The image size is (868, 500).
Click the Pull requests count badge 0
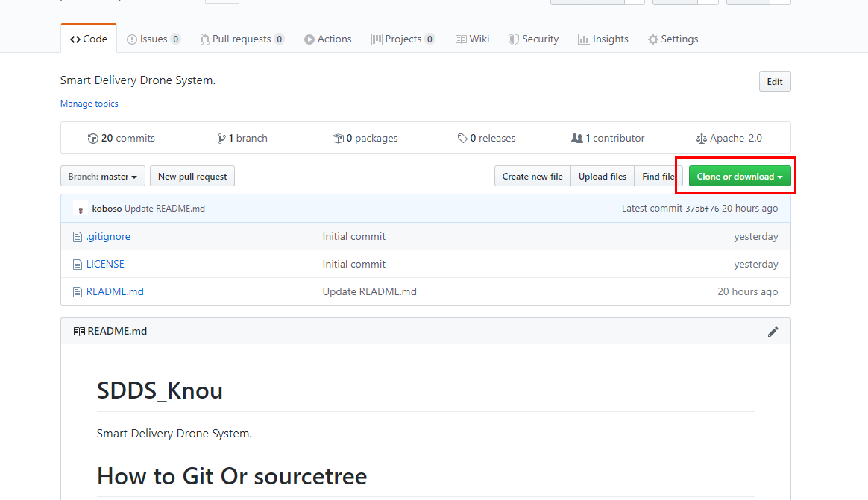click(280, 39)
